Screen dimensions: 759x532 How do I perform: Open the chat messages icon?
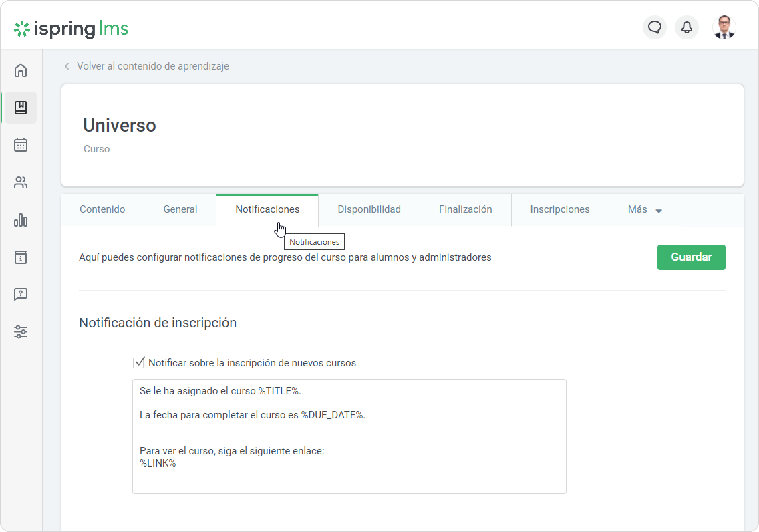coord(654,27)
